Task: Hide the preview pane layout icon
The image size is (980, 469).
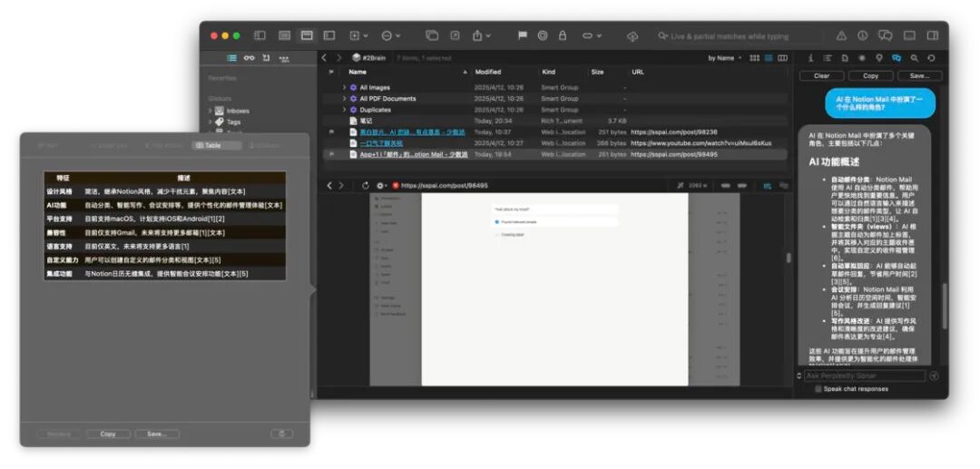Action: click(284, 35)
